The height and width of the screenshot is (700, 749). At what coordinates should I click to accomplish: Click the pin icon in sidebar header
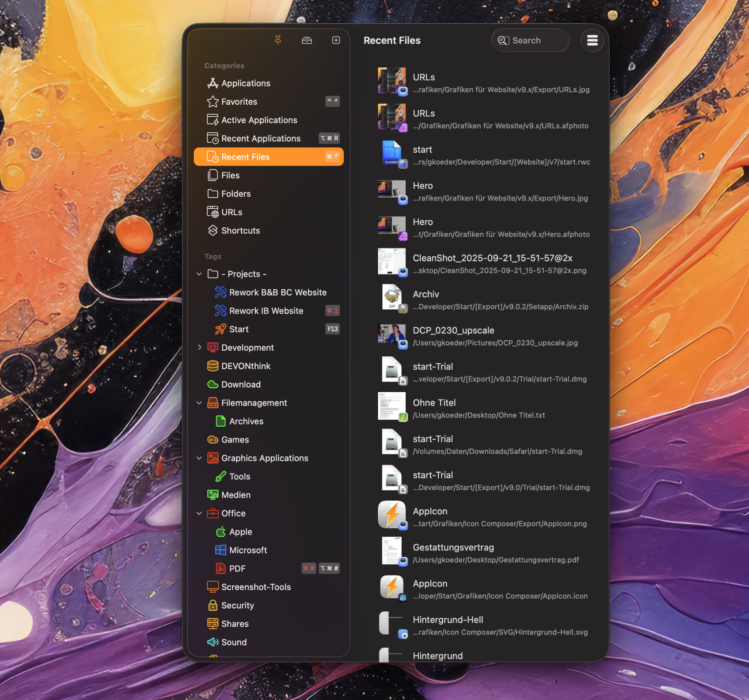pyautogui.click(x=278, y=40)
